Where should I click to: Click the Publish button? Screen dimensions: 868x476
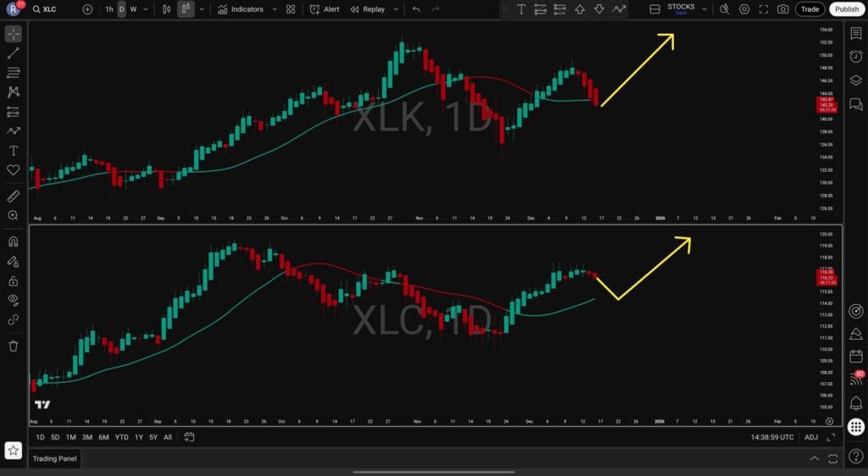847,9
